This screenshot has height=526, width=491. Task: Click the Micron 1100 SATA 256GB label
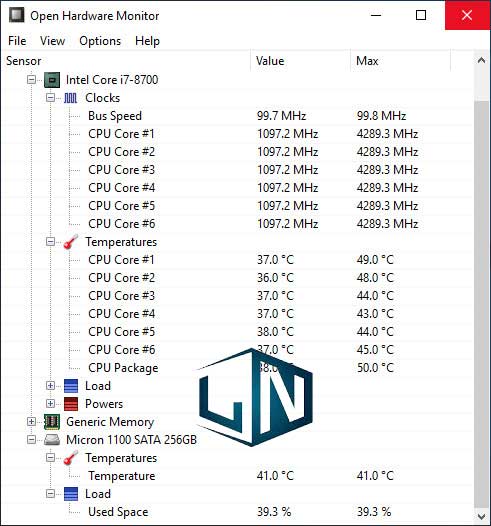click(x=131, y=440)
